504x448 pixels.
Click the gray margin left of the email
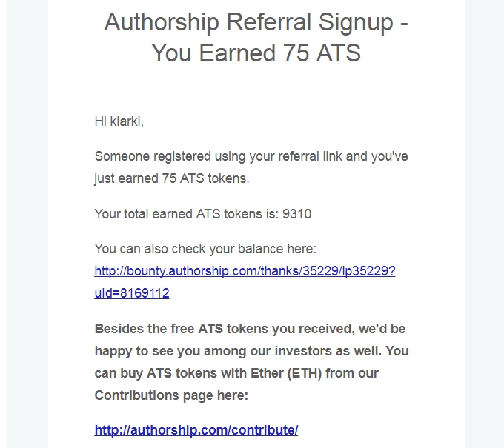pos(27,224)
